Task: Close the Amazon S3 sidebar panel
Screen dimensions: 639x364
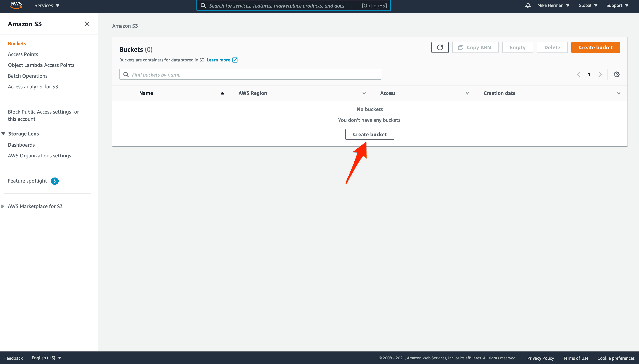Action: point(87,24)
